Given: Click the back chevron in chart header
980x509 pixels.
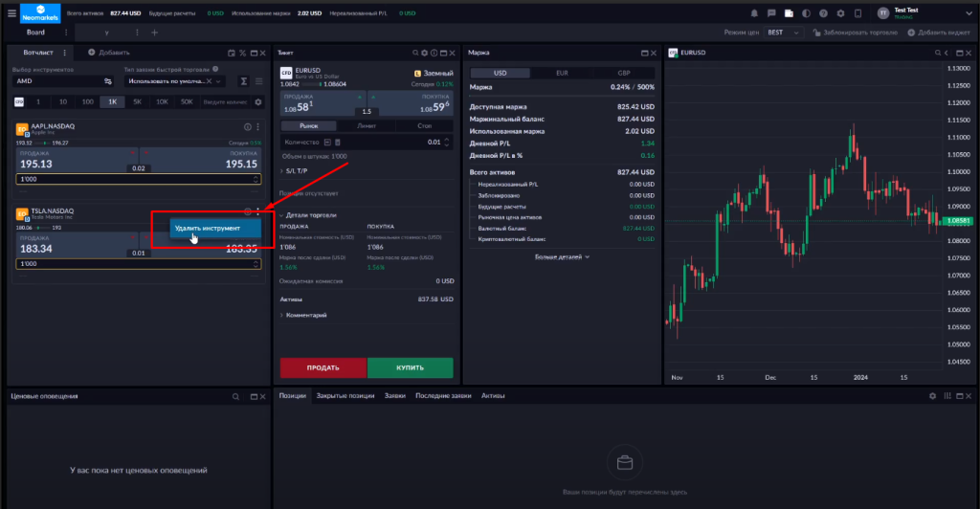Looking at the screenshot, I should coord(947,53).
